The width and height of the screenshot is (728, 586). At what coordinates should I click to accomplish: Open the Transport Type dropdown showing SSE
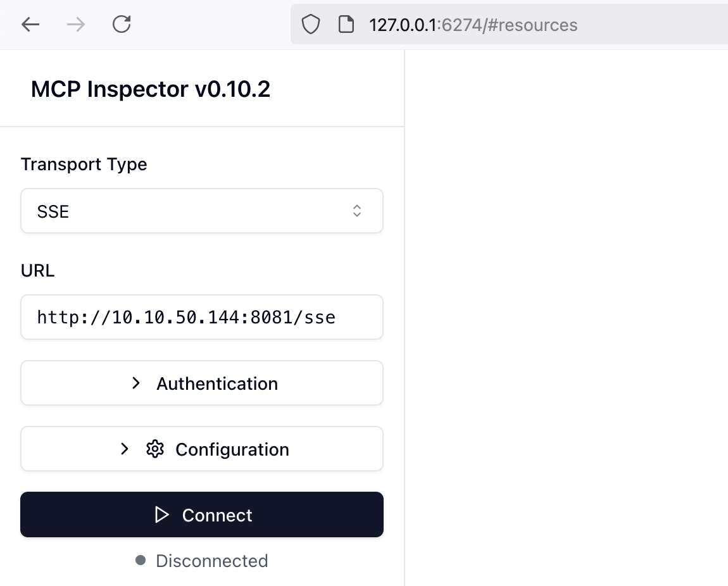[x=202, y=211]
